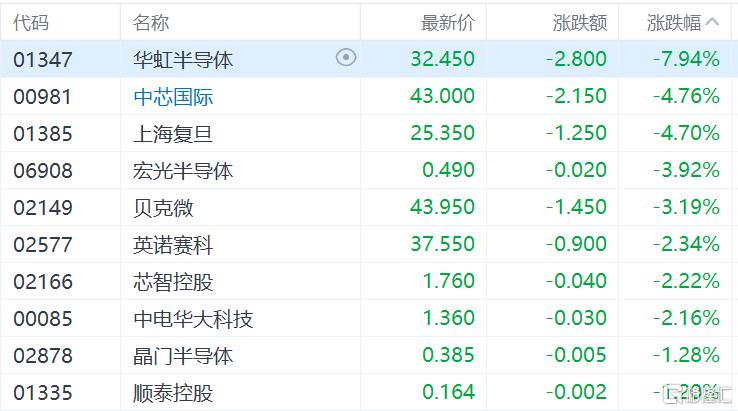Click the 代码 column header
Image resolution: width=738 pixels, height=411 pixels.
[x=31, y=22]
